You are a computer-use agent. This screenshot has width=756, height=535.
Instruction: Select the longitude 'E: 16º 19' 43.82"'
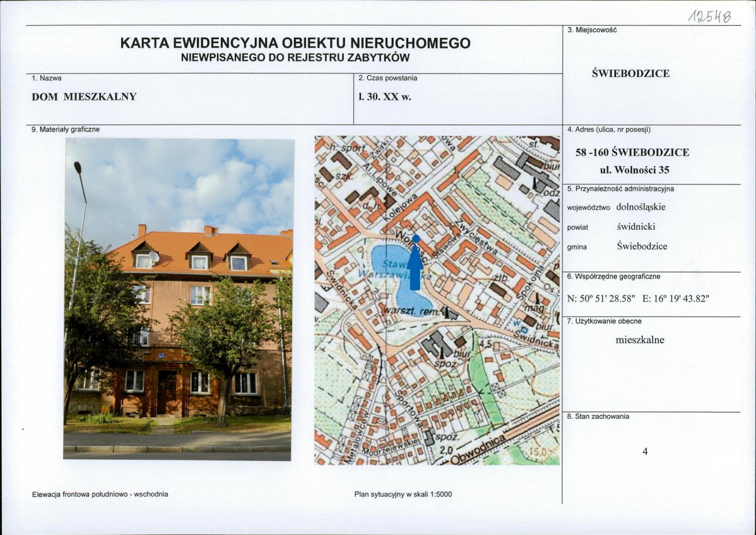pyautogui.click(x=675, y=299)
